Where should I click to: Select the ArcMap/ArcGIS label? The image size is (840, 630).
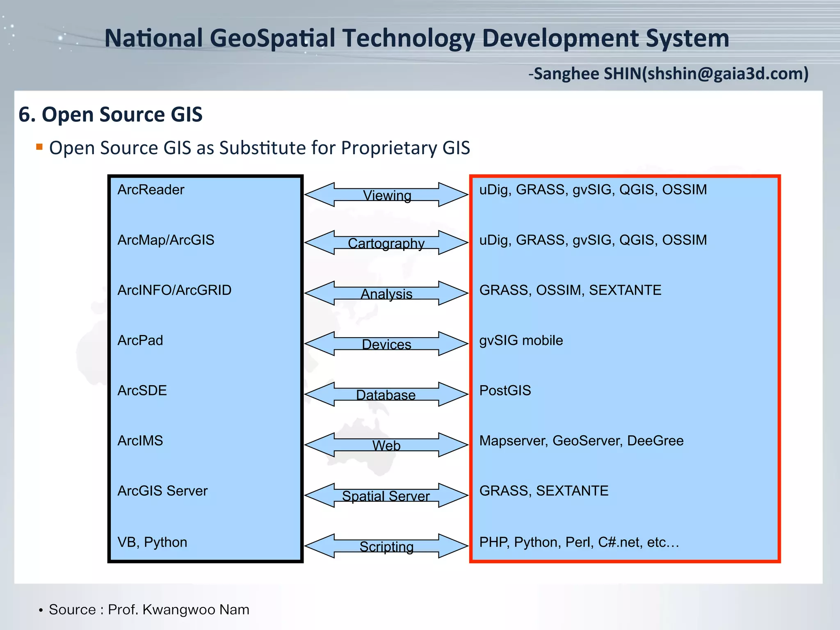pyautogui.click(x=166, y=240)
